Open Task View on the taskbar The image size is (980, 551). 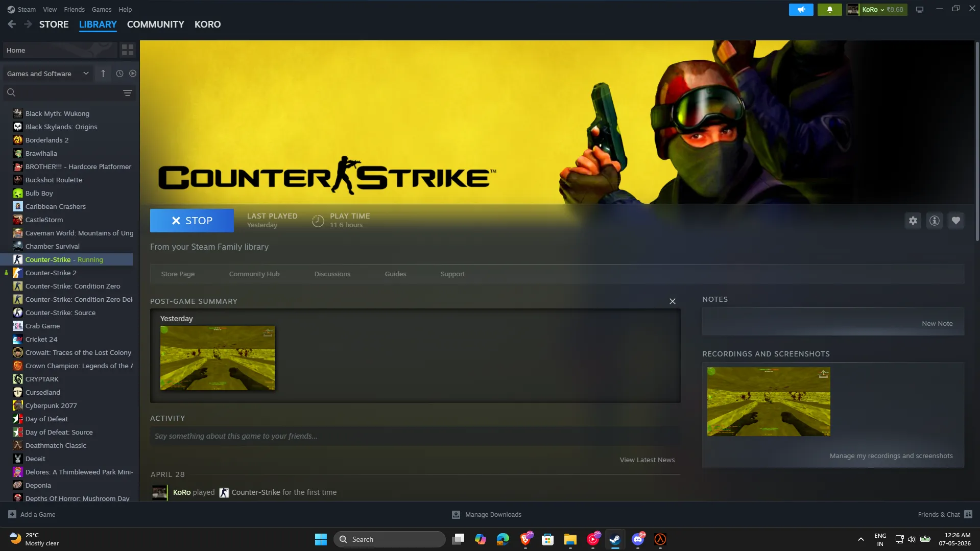[458, 539]
